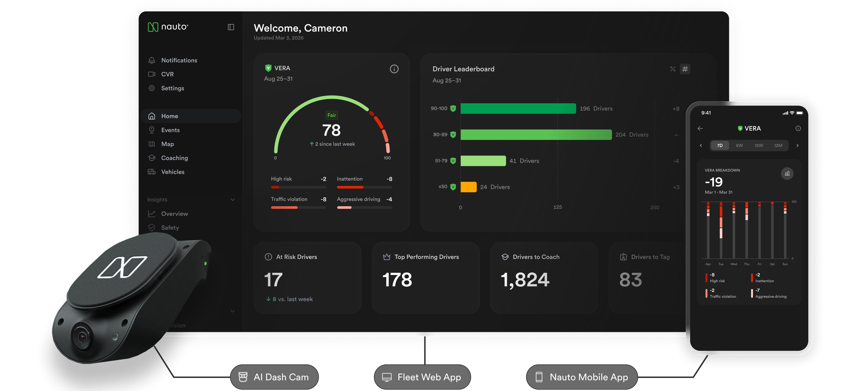
Task: Go to previous period chevron on phone
Action: (701, 146)
